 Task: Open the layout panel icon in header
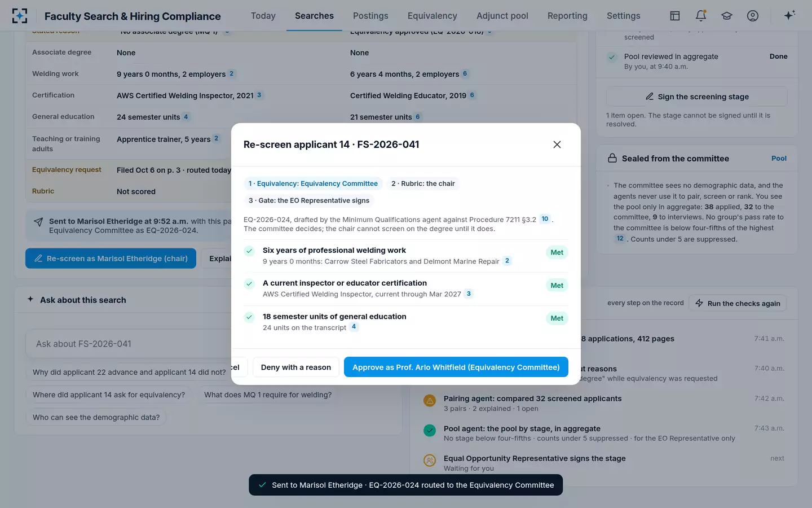pyautogui.click(x=675, y=16)
